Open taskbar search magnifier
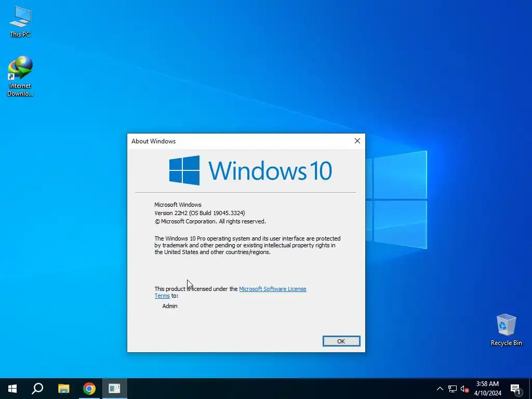 (37, 389)
